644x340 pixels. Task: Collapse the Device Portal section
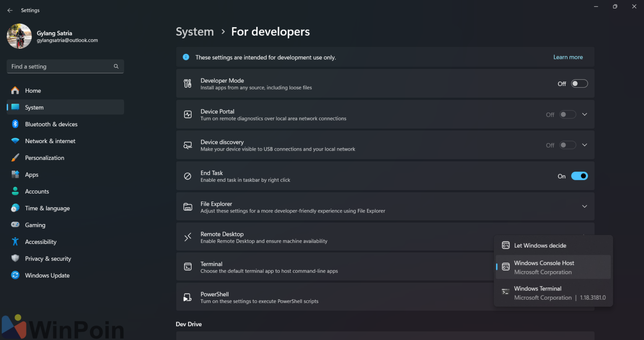584,114
